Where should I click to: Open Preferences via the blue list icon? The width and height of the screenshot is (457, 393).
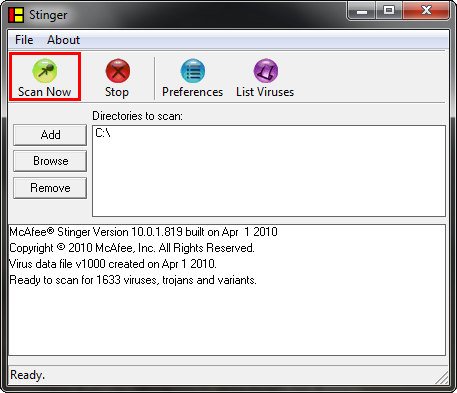[x=193, y=71]
